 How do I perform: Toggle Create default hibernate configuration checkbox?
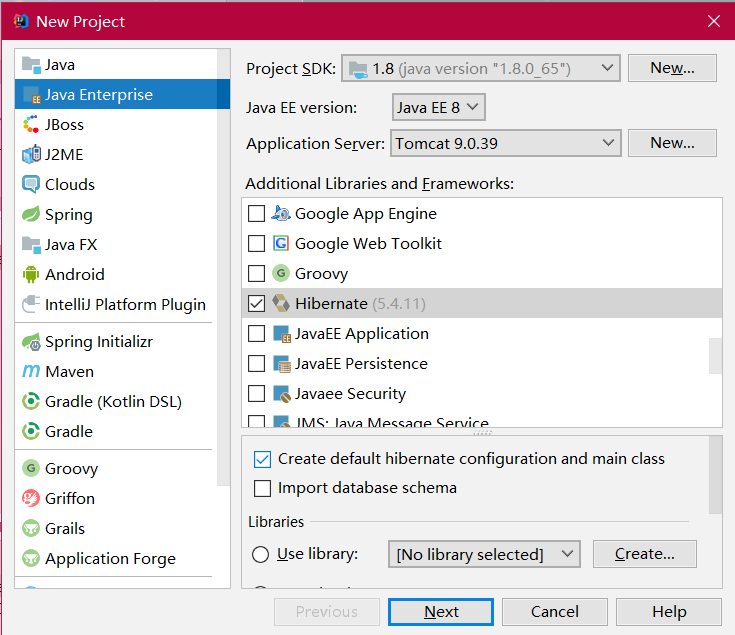click(262, 459)
